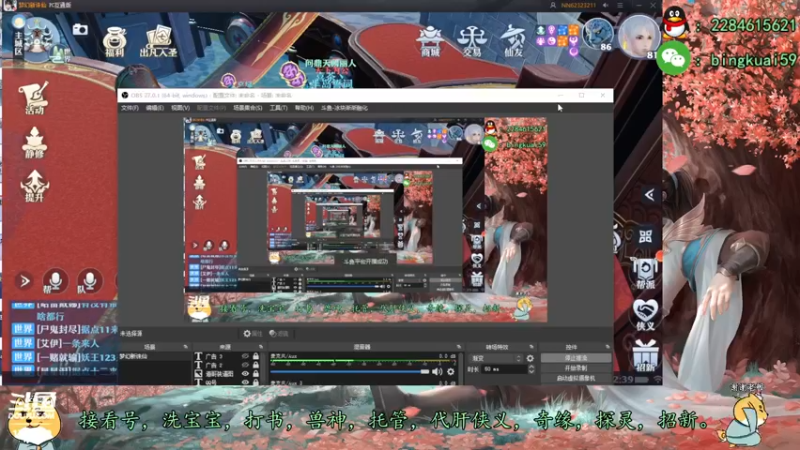The height and width of the screenshot is (450, 800).
Task: Pop out the 转场特效 dock panel
Action: tap(531, 347)
